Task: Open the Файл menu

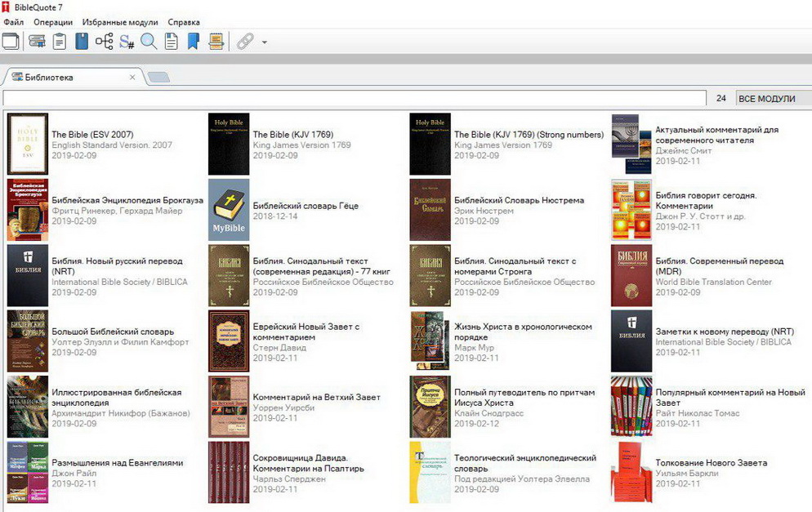Action: pos(13,22)
